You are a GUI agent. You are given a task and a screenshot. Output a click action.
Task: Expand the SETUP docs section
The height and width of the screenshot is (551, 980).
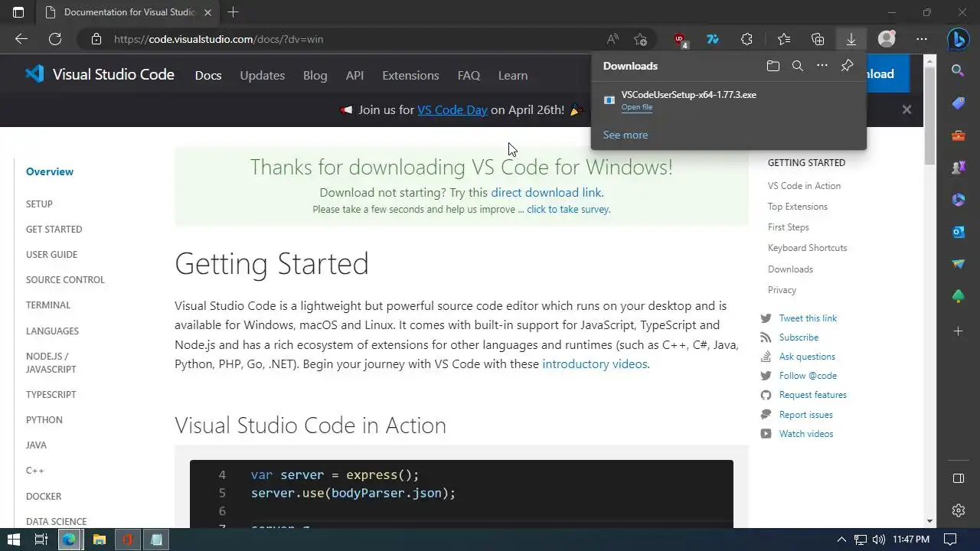[39, 204]
